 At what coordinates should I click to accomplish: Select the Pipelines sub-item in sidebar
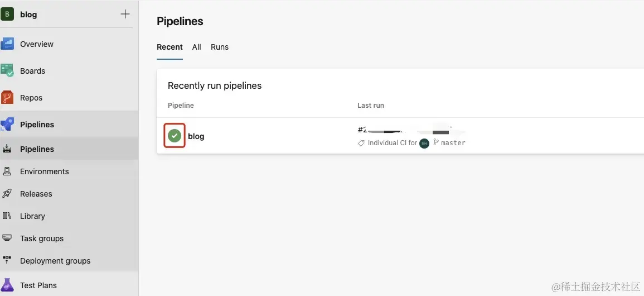tap(37, 149)
